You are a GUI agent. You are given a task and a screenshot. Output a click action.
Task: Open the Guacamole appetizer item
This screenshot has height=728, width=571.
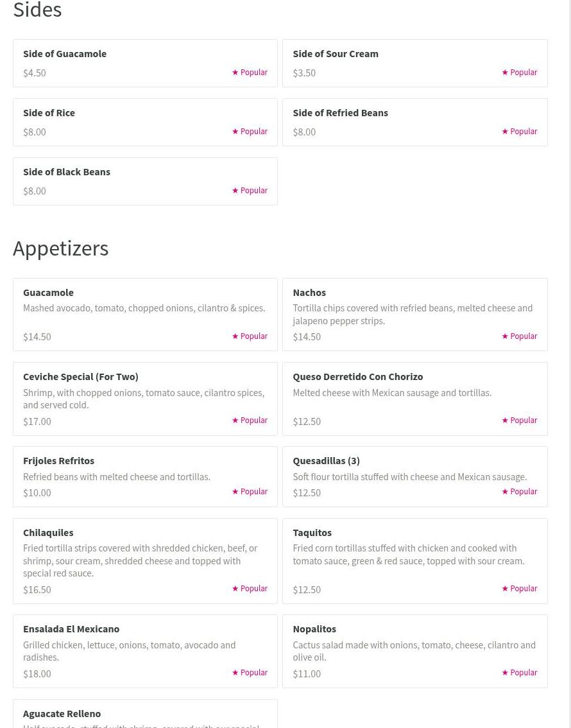tap(48, 293)
